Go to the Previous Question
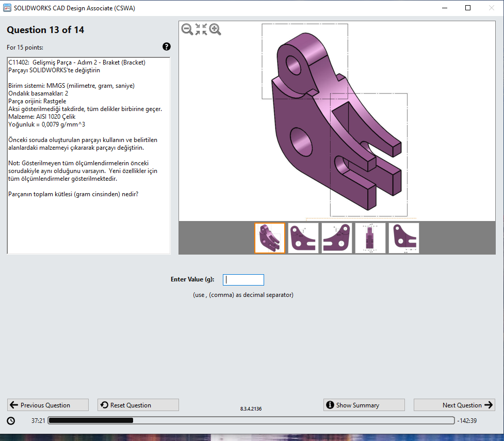The height and width of the screenshot is (441, 504). tap(47, 405)
